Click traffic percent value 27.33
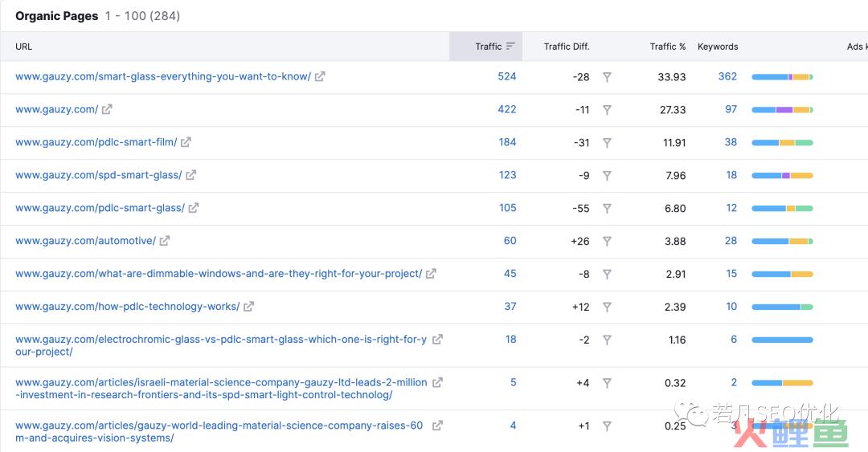The width and height of the screenshot is (868, 452). point(673,110)
